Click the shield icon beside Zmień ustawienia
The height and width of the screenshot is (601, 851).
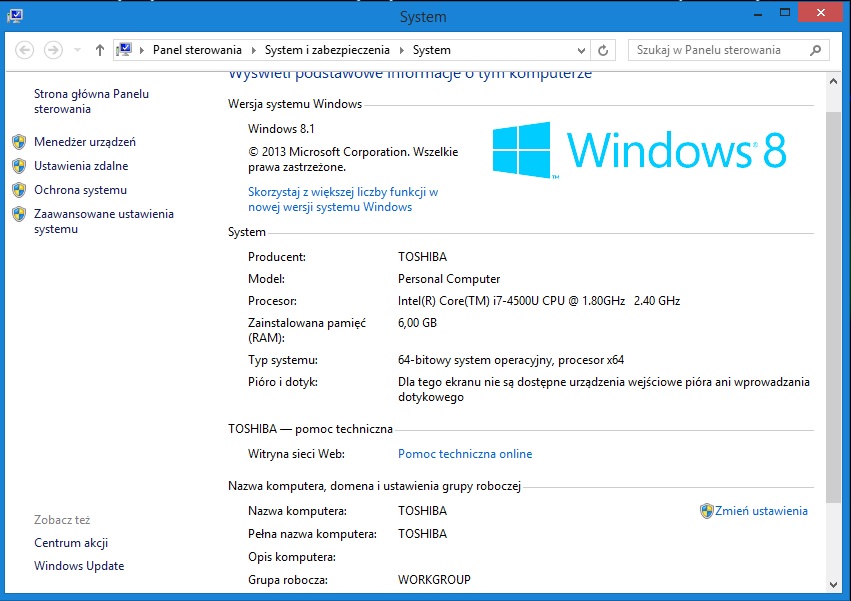click(x=706, y=511)
